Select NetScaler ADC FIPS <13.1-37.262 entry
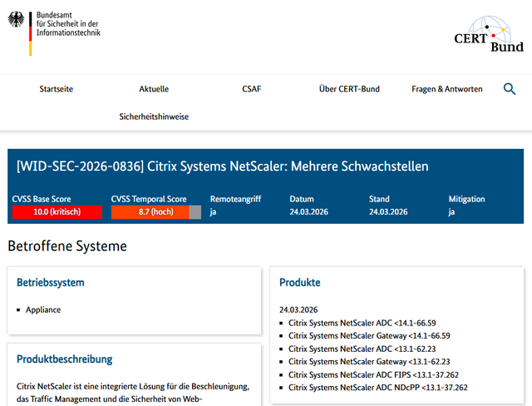Screen dimensions: 532x406 tap(373, 374)
